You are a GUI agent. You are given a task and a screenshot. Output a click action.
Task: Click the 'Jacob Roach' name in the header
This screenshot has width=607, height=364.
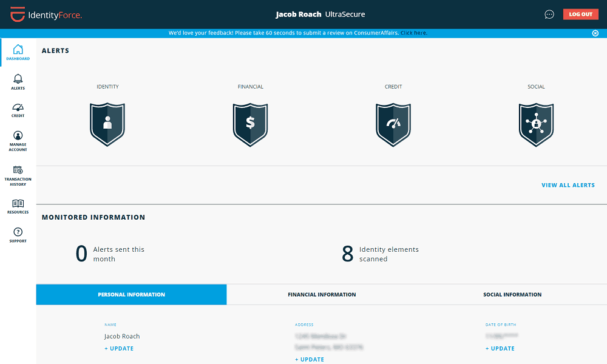299,15
